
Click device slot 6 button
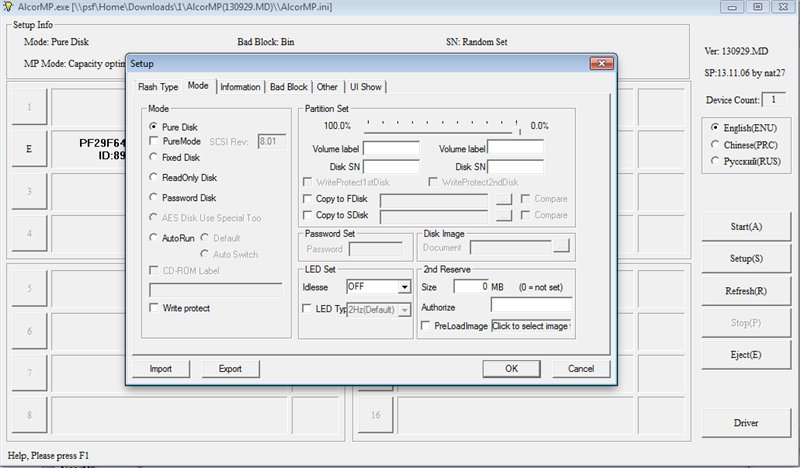click(29, 331)
